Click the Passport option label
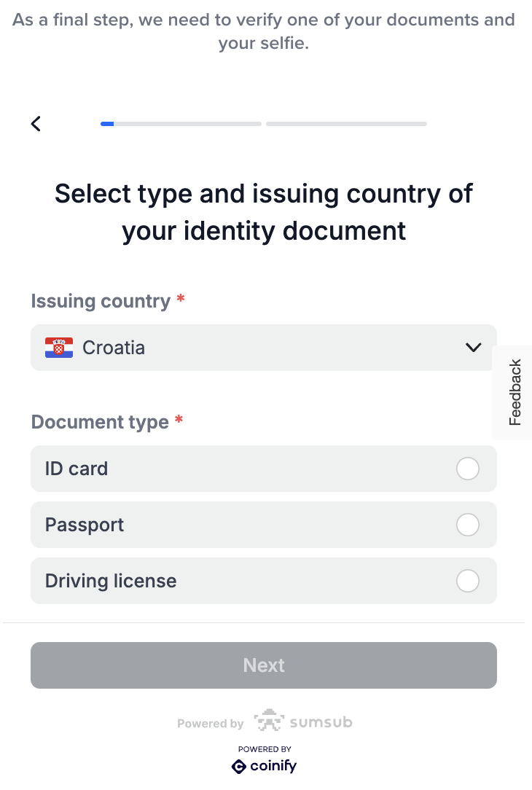The image size is (532, 790). pyautogui.click(x=85, y=525)
